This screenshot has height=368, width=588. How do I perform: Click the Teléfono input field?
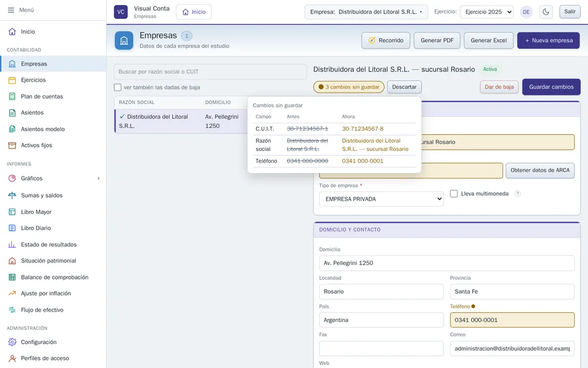[x=512, y=320]
